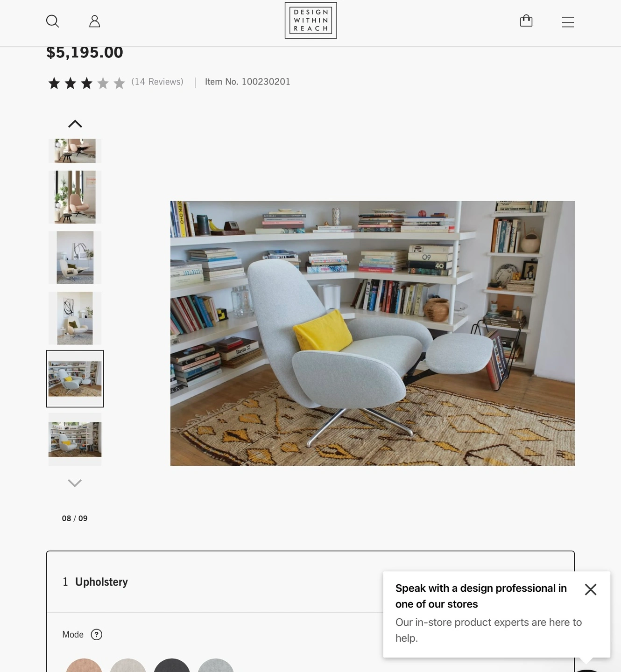Show next thumbnails with down chevron
The width and height of the screenshot is (621, 672).
pos(75,483)
